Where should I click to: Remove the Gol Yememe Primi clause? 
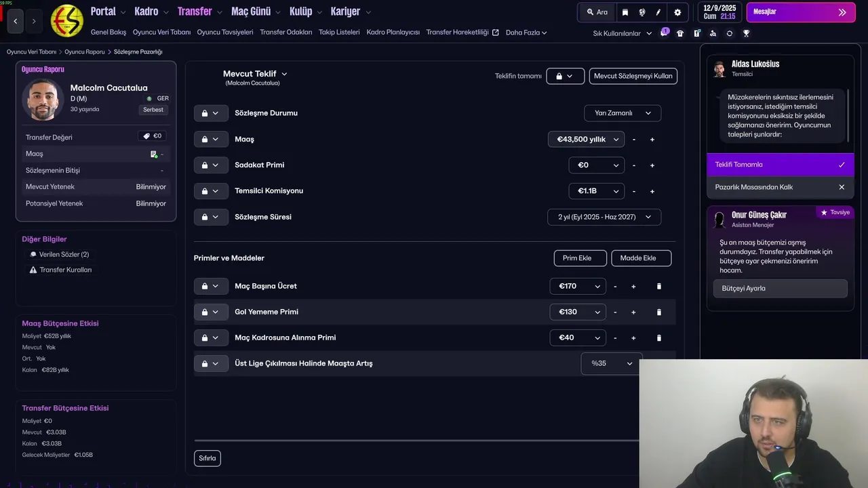(x=658, y=312)
